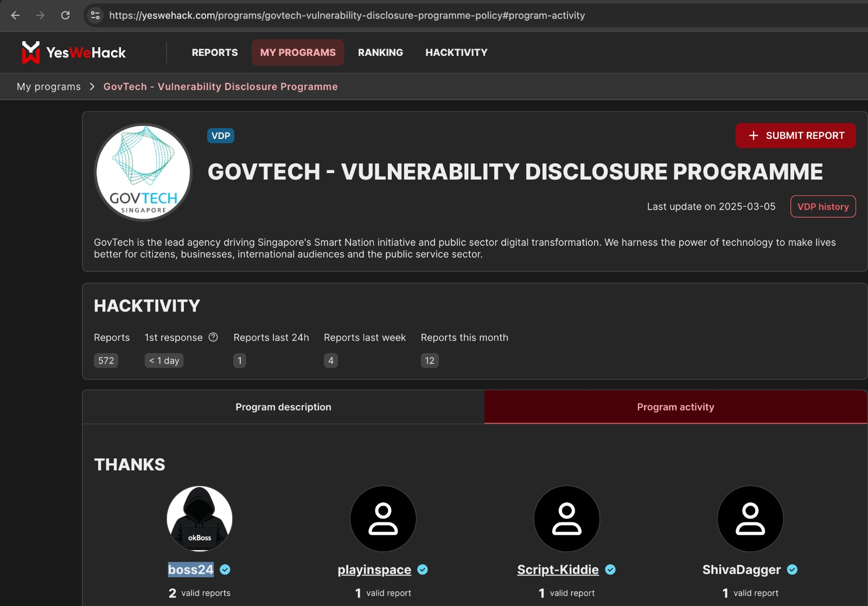
Task: Click the SUBMIT REPORT button
Action: point(796,136)
